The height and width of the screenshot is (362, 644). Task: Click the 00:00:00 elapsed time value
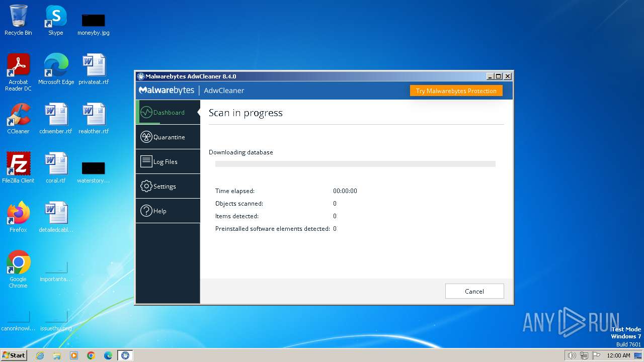click(345, 191)
